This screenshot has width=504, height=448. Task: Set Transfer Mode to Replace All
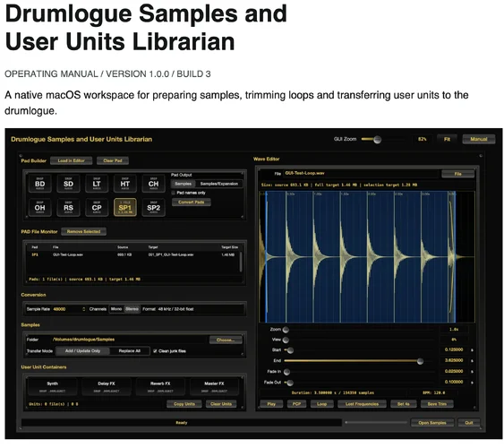click(x=130, y=351)
